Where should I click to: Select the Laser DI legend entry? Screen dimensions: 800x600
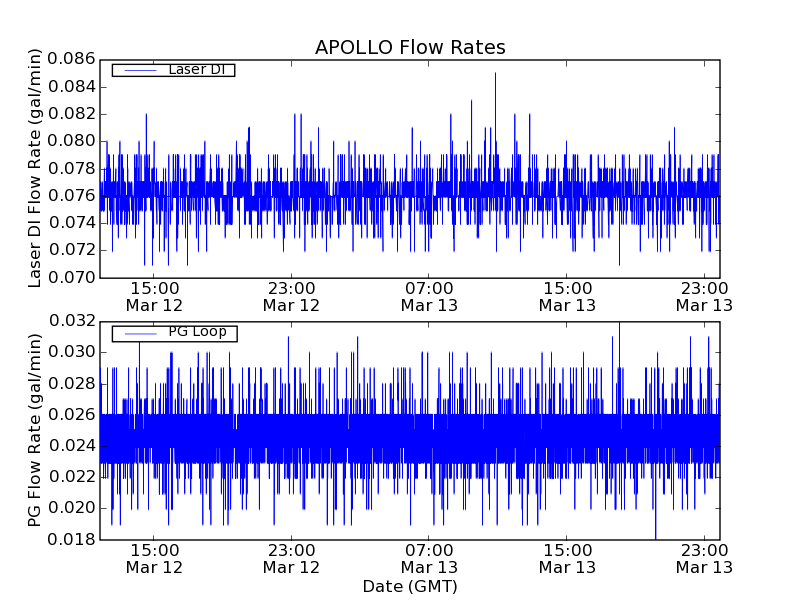tap(195, 69)
